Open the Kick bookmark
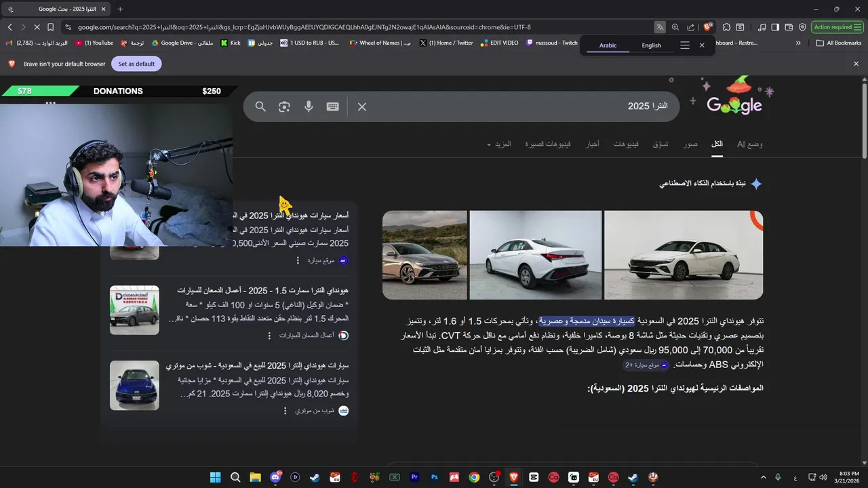868x488 pixels. tap(231, 43)
